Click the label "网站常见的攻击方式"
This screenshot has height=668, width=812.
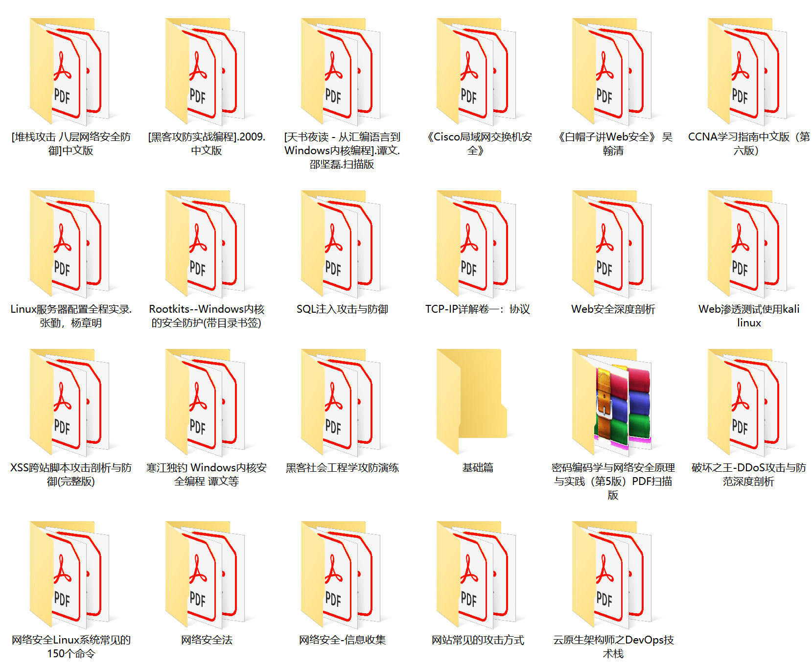478,640
